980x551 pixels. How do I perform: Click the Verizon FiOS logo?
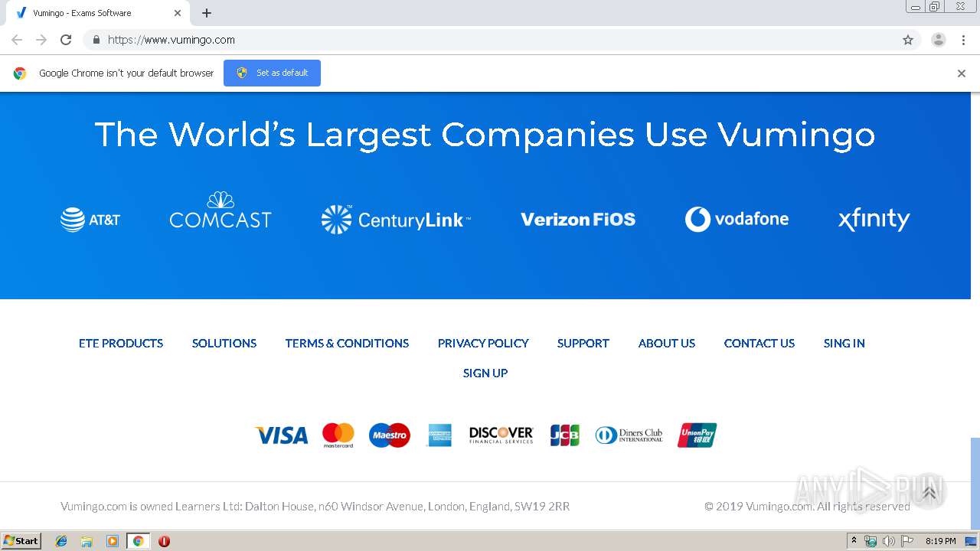click(578, 220)
